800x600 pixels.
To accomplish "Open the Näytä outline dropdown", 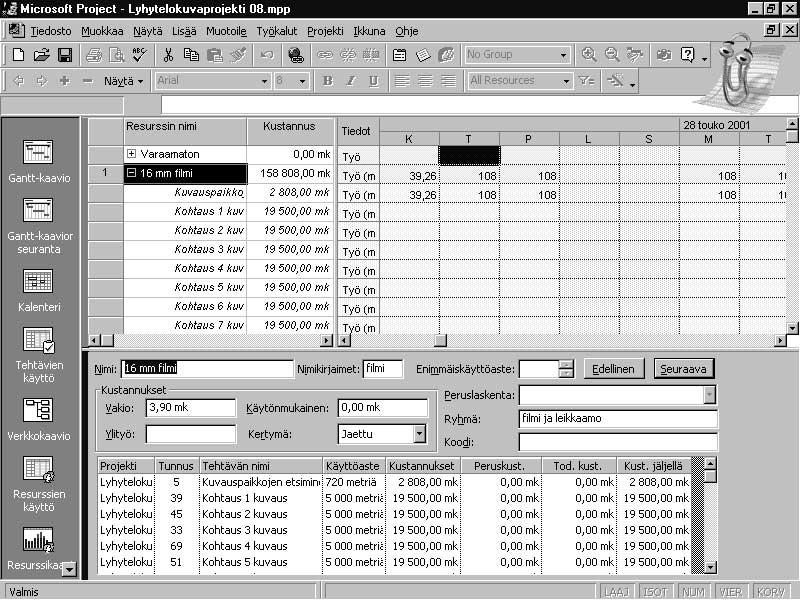I will [123, 81].
